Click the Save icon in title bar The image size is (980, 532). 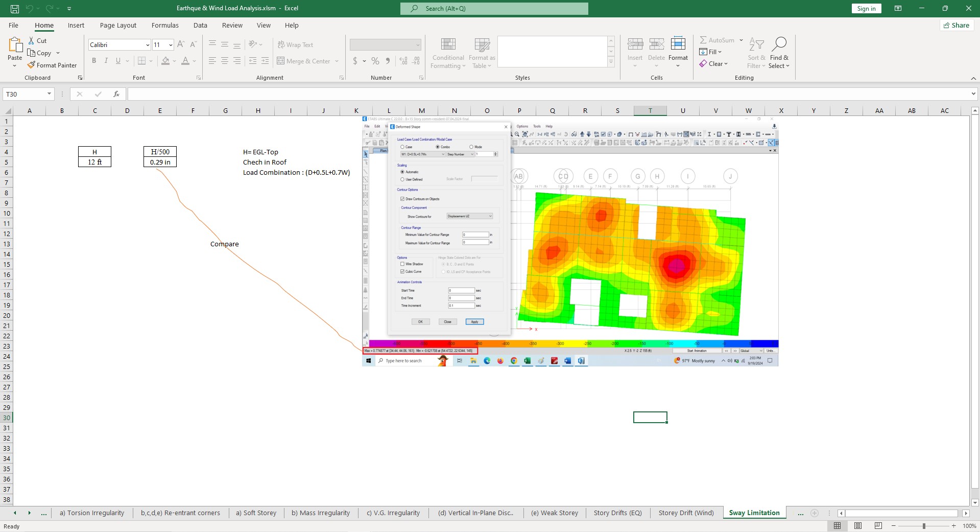point(14,9)
